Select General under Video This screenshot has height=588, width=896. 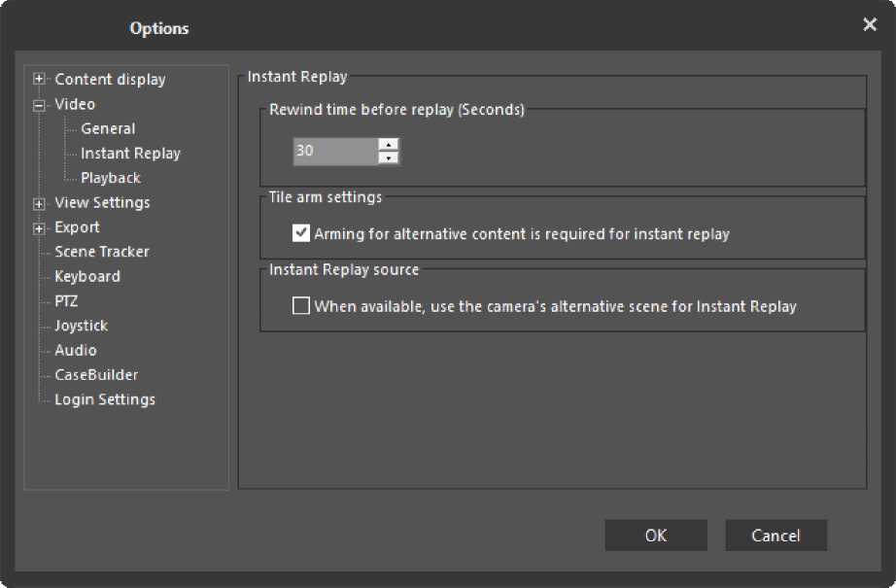tap(108, 128)
